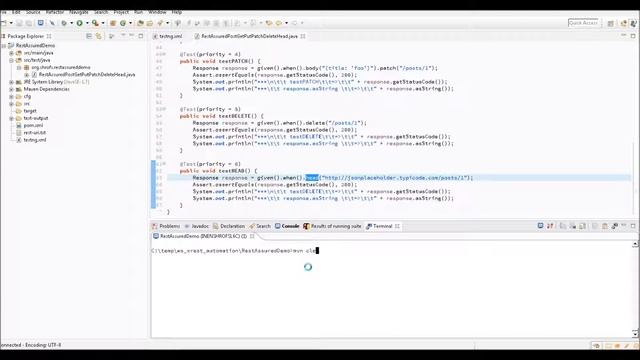Screen dimensions: 640x360
Task: Close the RestAssuredPostGetPutPatchDeleteHead.java editor tab
Action: 303,36
